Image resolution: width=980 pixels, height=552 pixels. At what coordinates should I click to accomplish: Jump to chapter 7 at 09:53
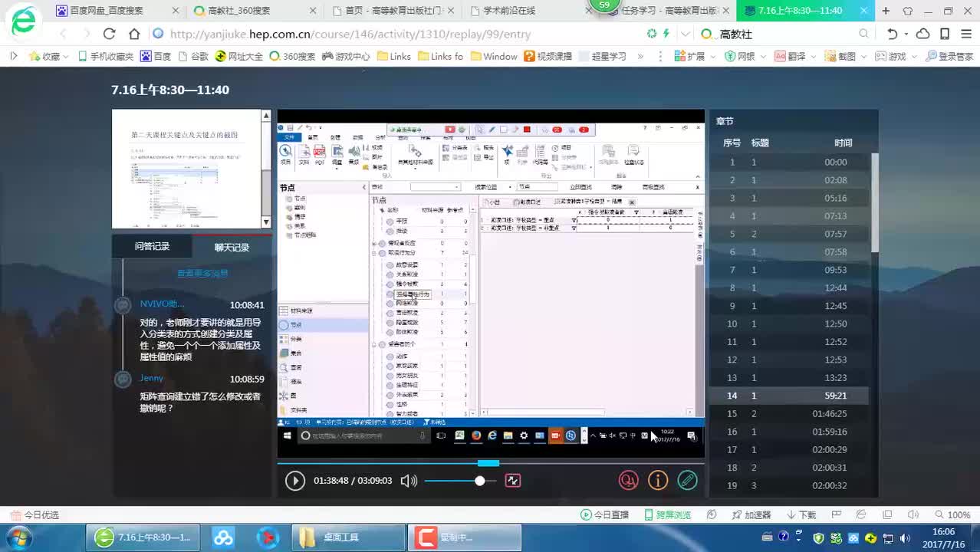click(789, 270)
